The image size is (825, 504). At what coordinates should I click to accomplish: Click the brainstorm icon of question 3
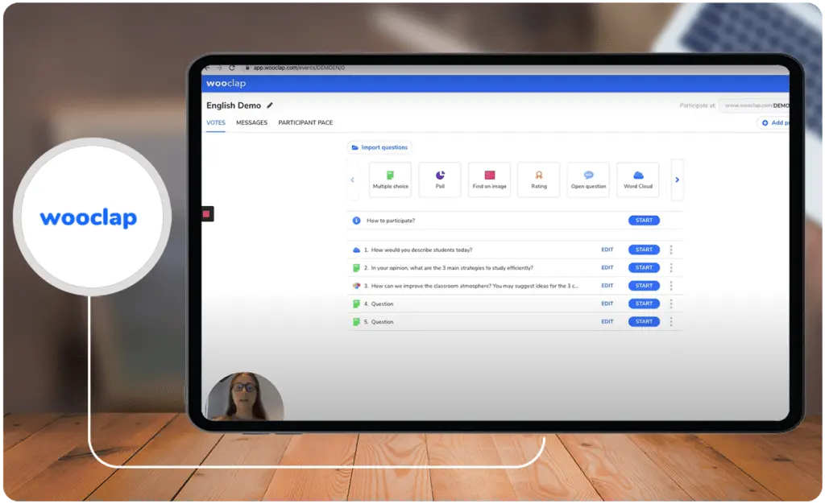tap(356, 285)
